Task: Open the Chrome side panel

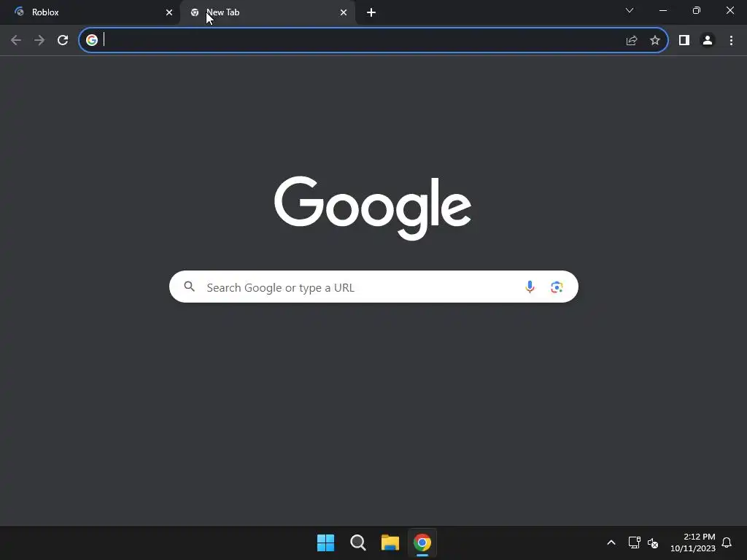Action: [684, 41]
